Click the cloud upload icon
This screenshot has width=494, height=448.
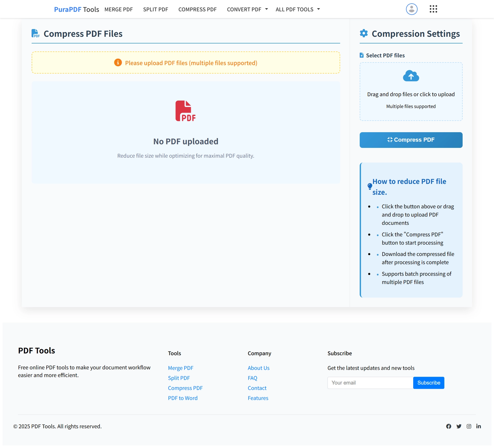coord(411,76)
